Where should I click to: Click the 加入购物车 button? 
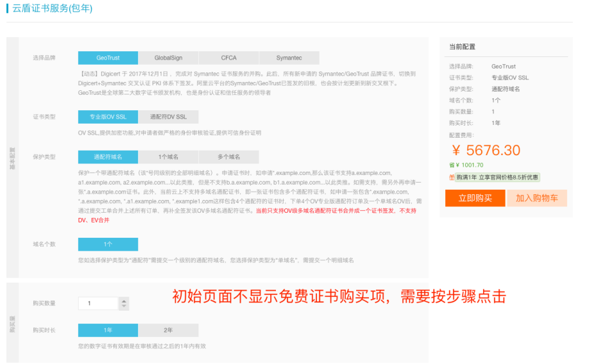click(x=537, y=198)
